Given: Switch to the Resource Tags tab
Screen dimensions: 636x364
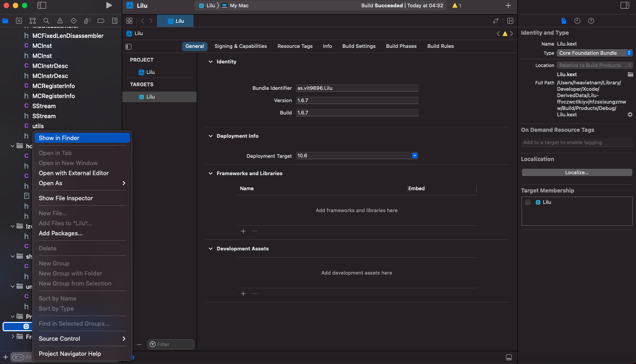Looking at the screenshot, I should (295, 46).
